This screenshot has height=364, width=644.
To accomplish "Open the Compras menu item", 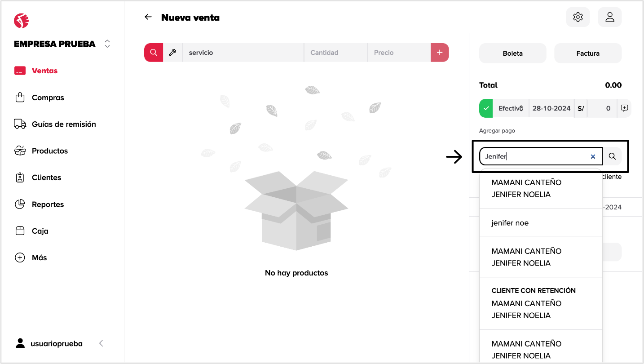I will (x=48, y=98).
